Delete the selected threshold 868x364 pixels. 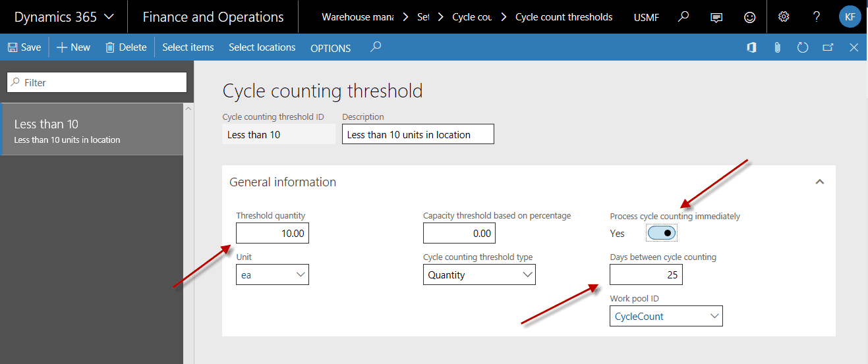coord(126,47)
